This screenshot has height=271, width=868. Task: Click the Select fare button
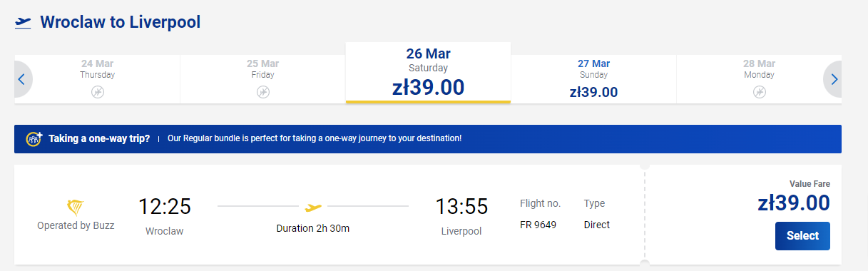pos(802,236)
